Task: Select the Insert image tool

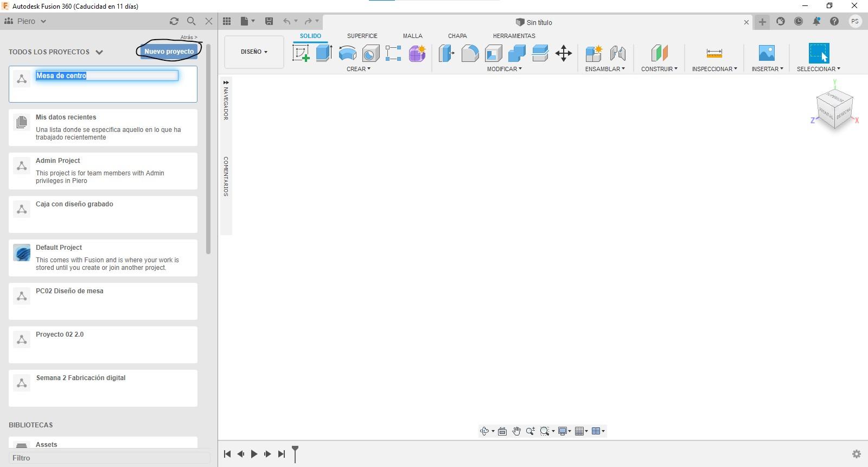Action: pos(767,53)
